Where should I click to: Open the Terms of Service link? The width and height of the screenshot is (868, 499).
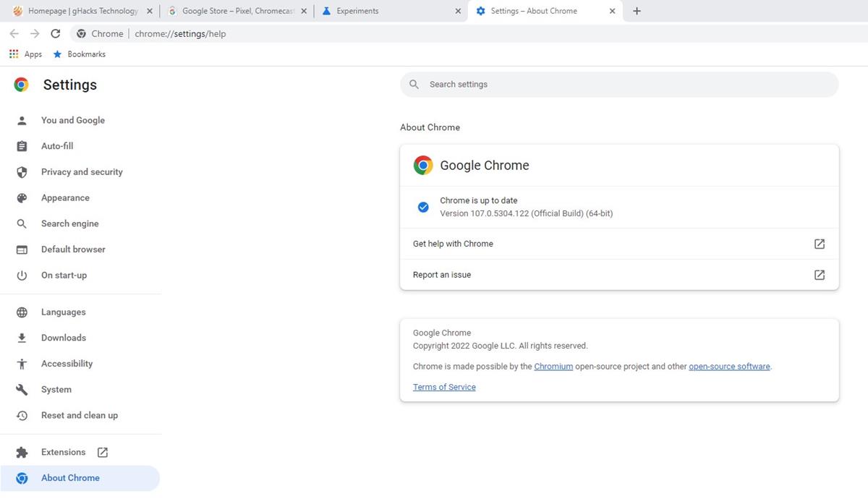tap(444, 387)
